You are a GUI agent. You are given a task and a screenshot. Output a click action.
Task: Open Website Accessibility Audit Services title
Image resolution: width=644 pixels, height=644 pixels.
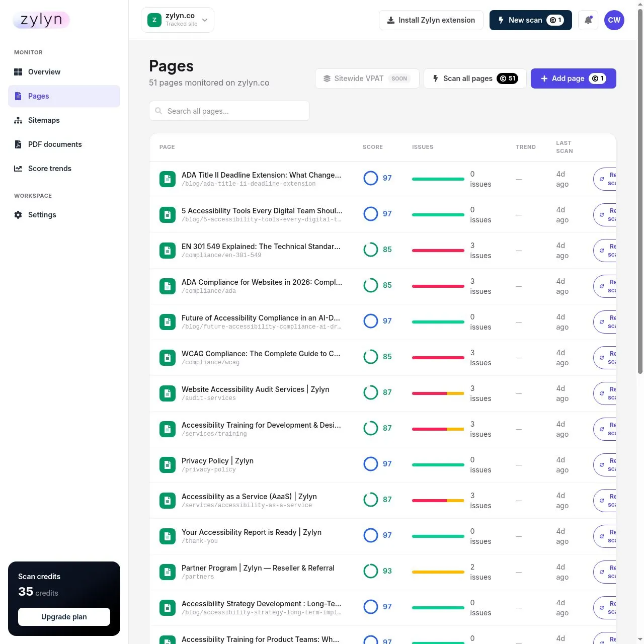click(x=255, y=389)
